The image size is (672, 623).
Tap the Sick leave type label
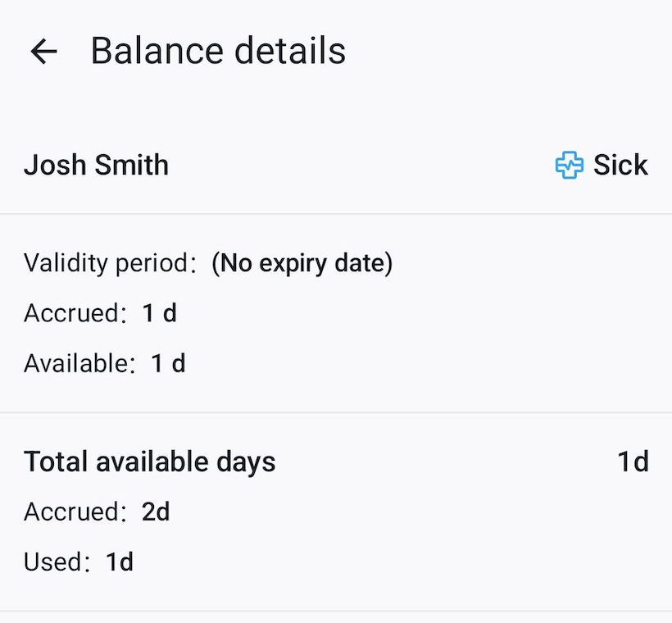[620, 166]
